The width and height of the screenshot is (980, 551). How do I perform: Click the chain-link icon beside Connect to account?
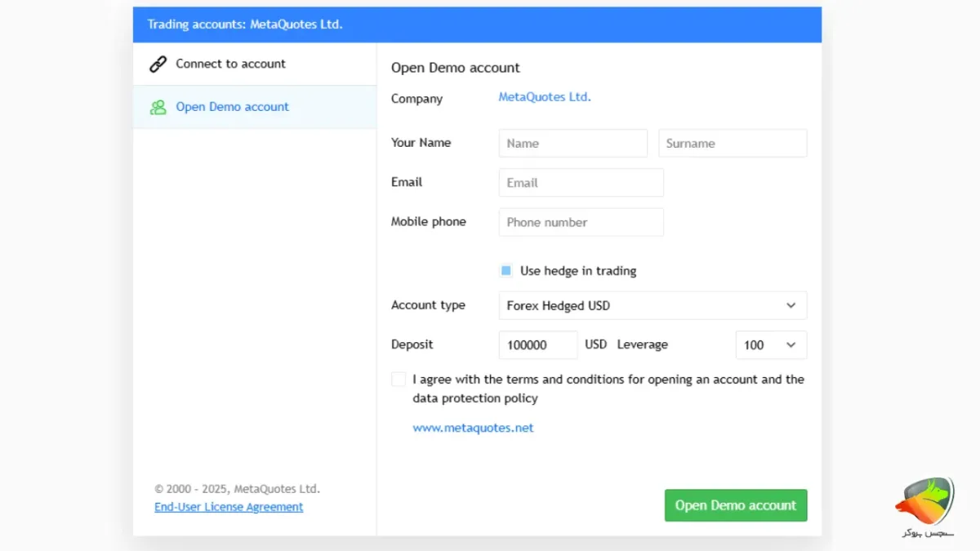coord(158,64)
